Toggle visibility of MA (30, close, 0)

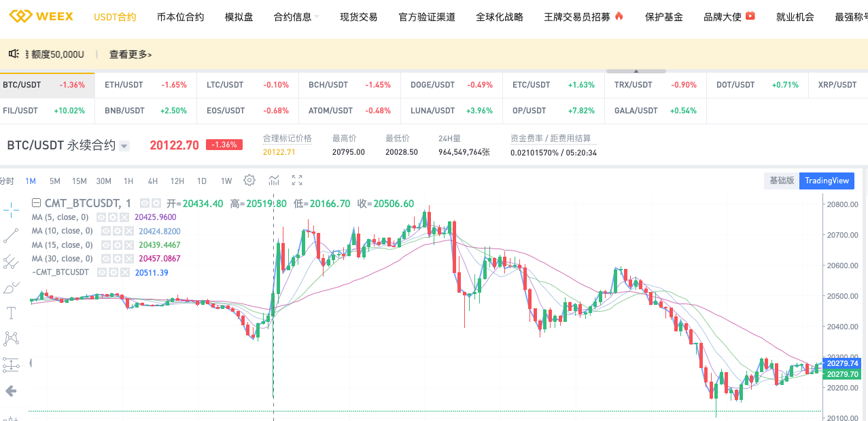(106, 258)
